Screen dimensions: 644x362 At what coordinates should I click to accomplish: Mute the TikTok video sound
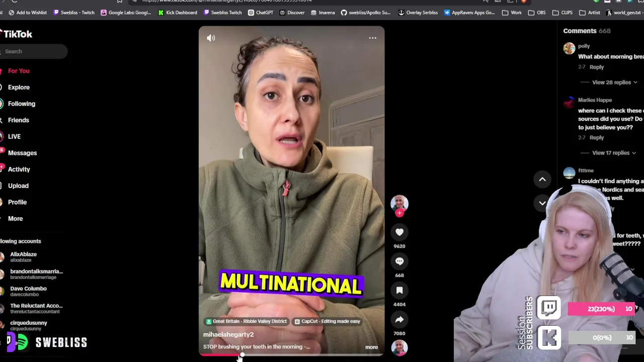pyautogui.click(x=211, y=38)
